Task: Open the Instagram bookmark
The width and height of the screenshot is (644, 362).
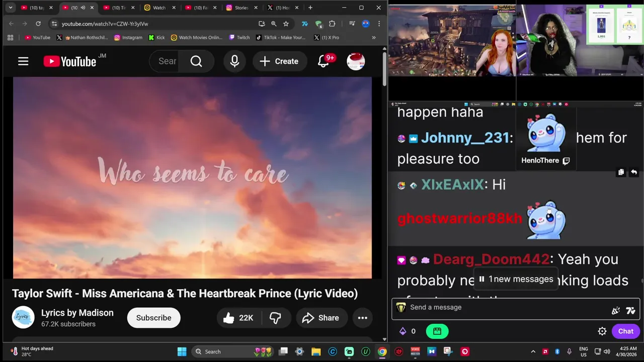Action: click(128, 37)
